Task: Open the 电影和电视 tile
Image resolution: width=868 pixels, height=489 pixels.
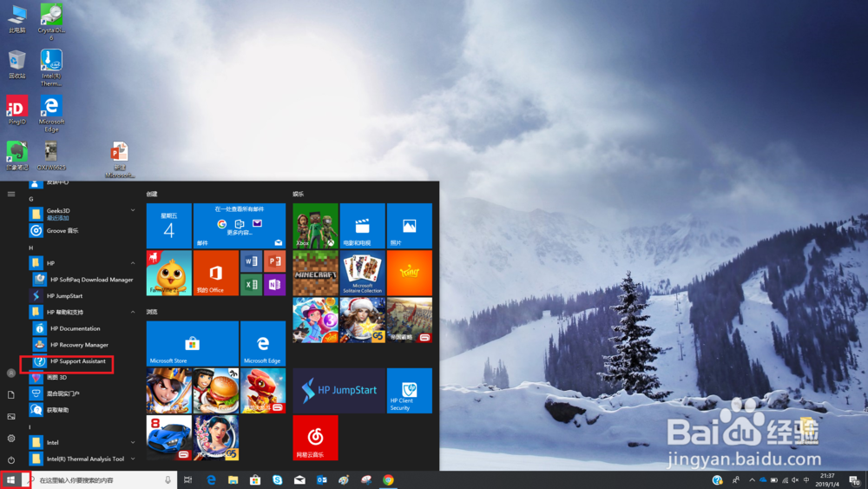Action: [363, 226]
